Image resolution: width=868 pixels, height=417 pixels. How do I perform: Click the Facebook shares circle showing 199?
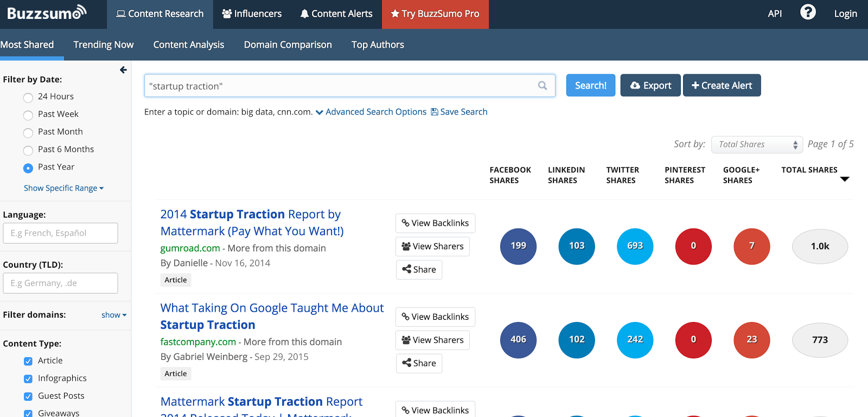click(x=518, y=246)
